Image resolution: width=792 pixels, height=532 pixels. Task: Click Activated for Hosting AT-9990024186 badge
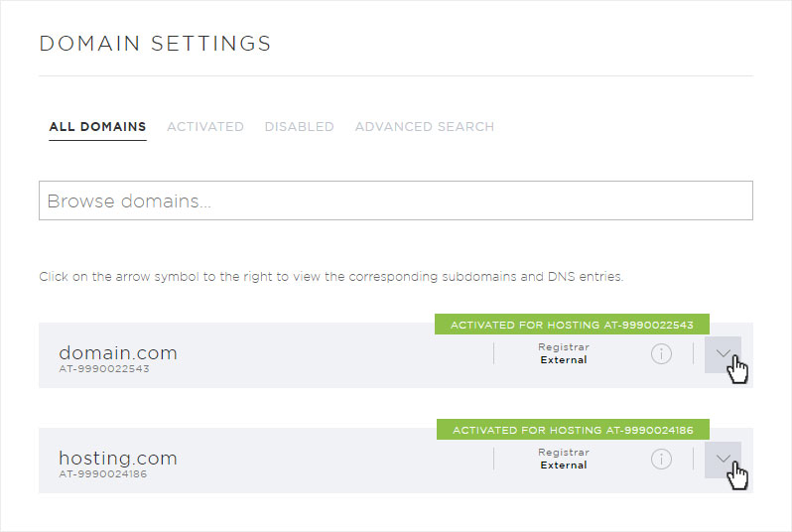coord(573,430)
